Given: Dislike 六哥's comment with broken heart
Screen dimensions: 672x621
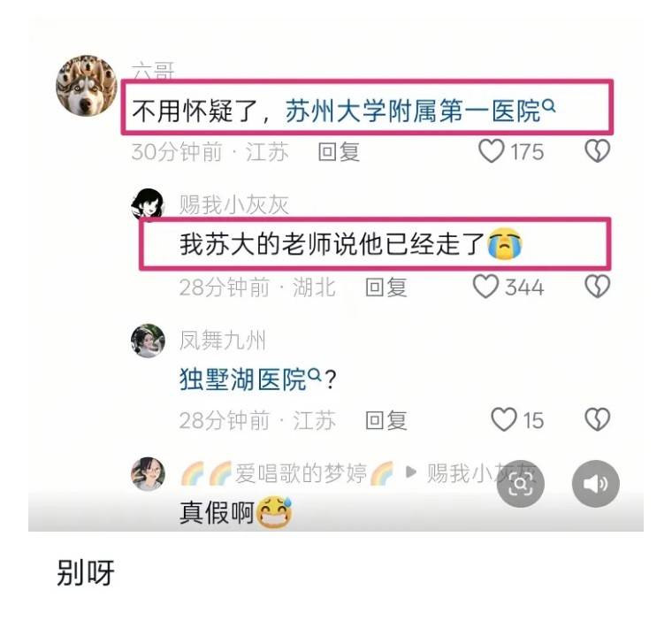Looking at the screenshot, I should click(x=597, y=151).
